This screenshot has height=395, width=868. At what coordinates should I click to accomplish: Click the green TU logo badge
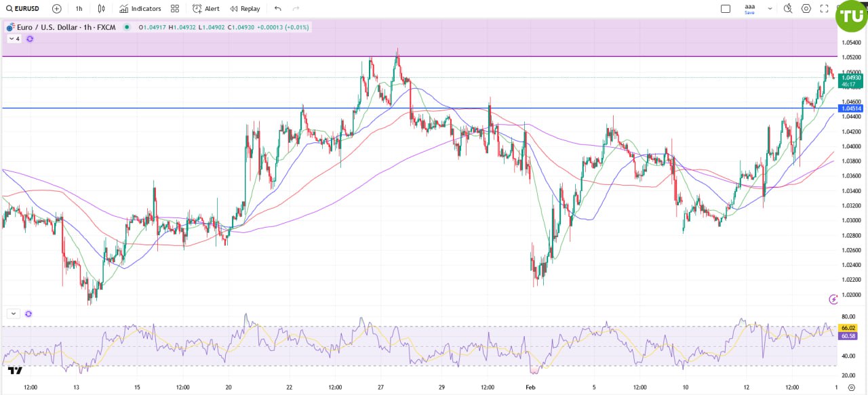[851, 16]
